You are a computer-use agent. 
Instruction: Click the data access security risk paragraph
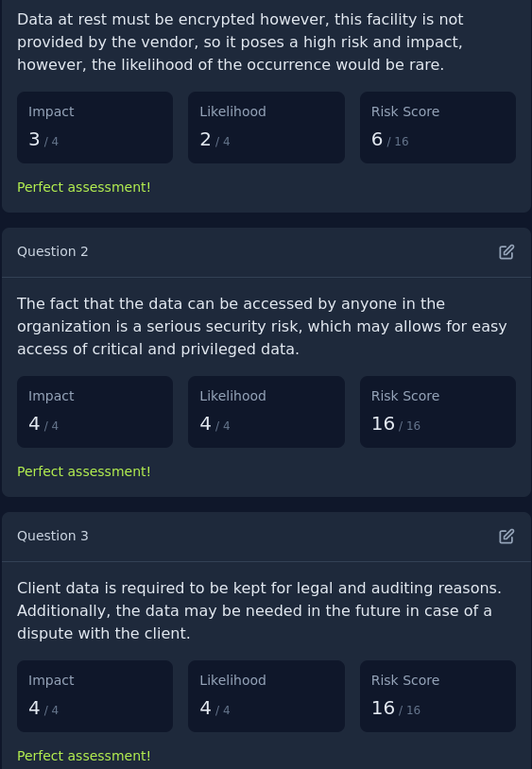262,327
